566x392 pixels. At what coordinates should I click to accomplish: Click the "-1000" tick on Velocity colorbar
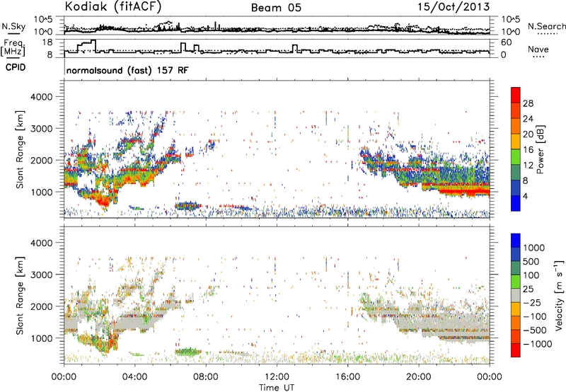(x=538, y=344)
